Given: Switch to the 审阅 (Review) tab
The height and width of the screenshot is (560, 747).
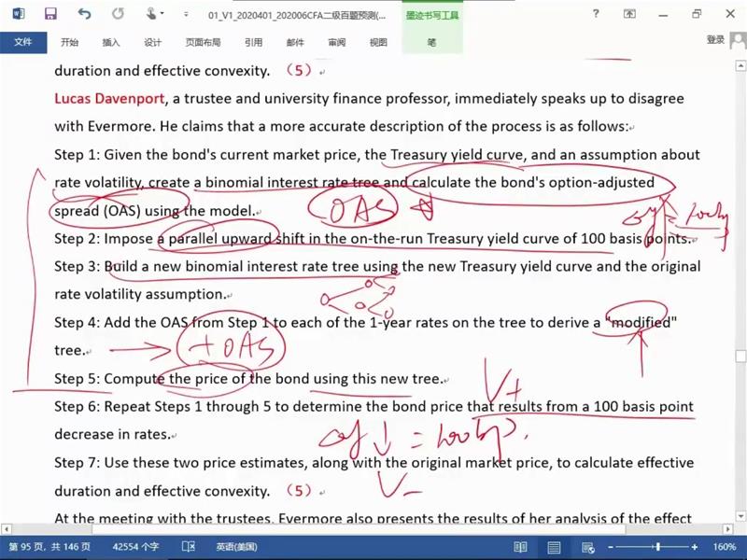Looking at the screenshot, I should pyautogui.click(x=337, y=42).
